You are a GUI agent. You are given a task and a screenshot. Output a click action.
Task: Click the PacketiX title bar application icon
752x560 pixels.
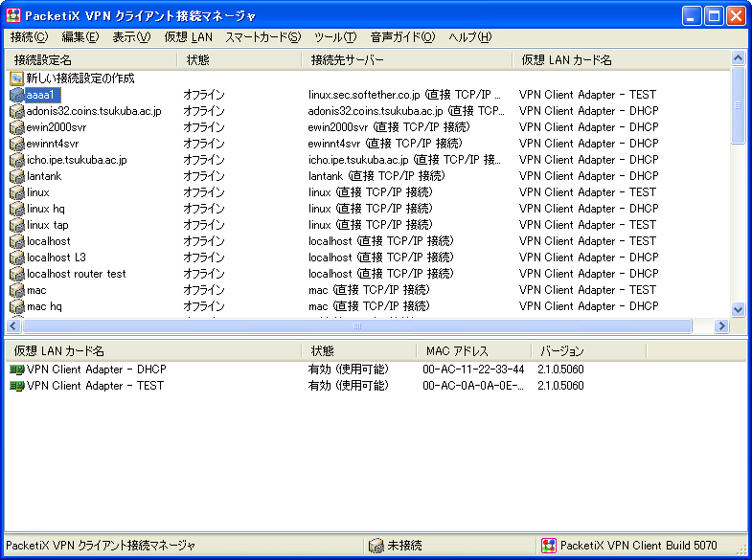13,15
